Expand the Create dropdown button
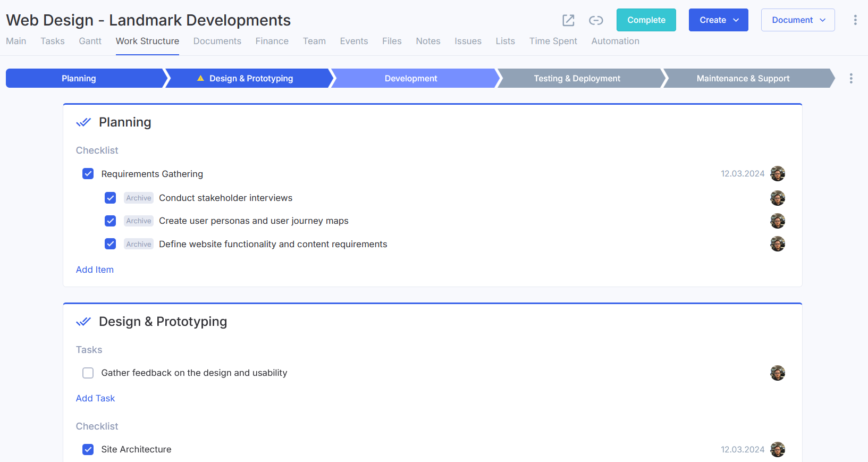 [718, 20]
